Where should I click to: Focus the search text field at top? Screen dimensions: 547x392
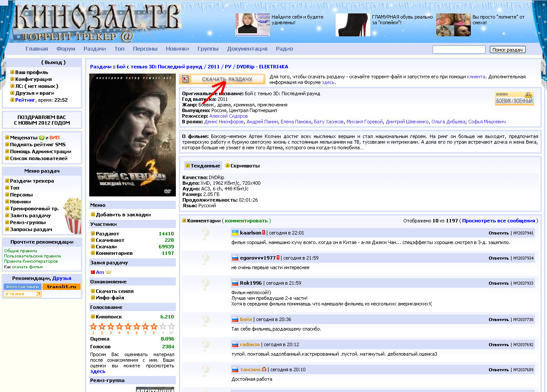pyautogui.click(x=459, y=50)
